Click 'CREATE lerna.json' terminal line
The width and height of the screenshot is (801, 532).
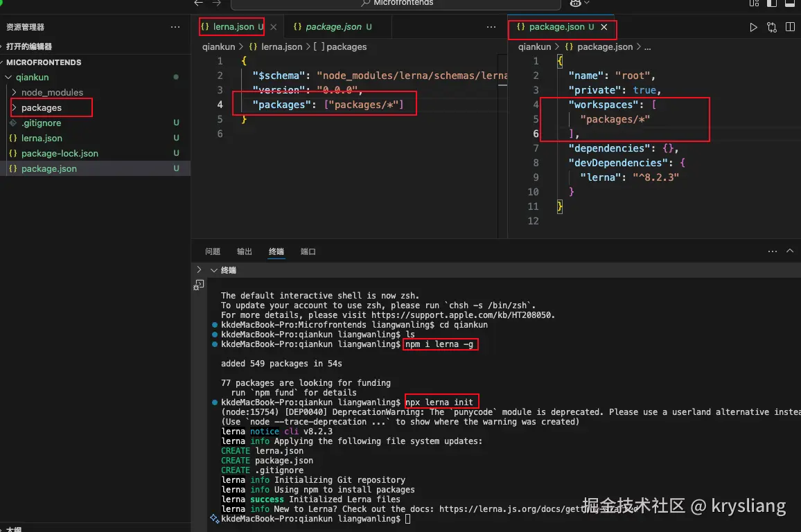[262, 451]
